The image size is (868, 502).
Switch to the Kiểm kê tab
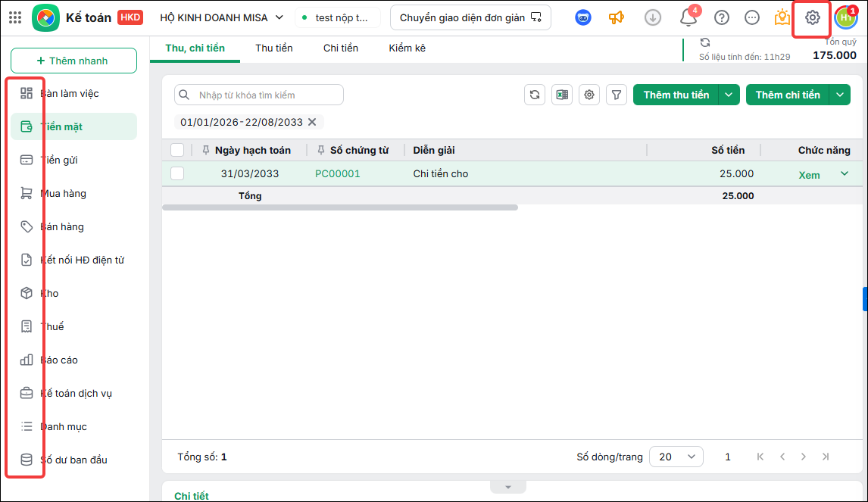pos(407,48)
